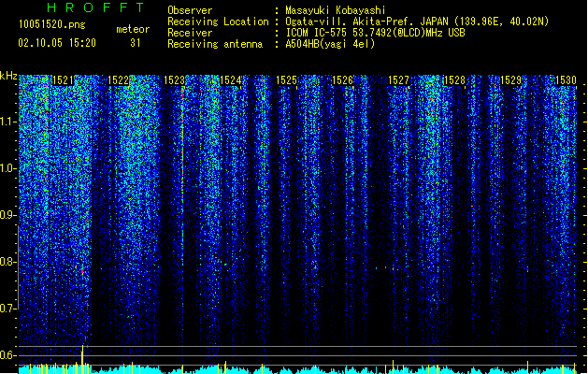Screen dimensions: 588x374
Task: Click time marker 1526
Action: [342, 80]
